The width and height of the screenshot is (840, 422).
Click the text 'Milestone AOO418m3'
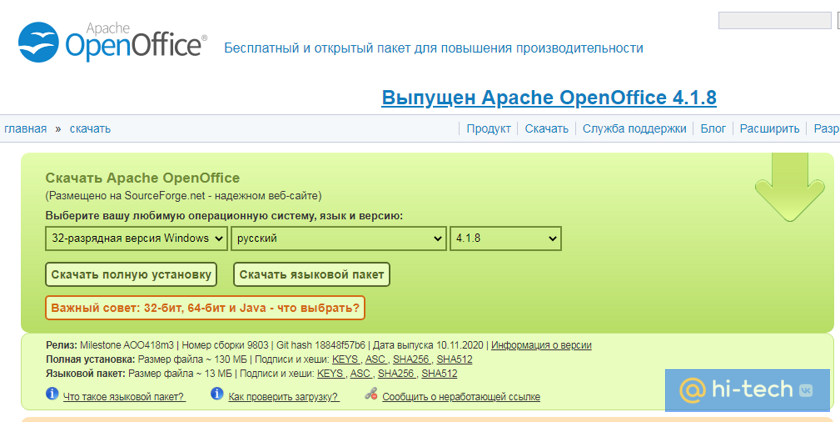128,345
